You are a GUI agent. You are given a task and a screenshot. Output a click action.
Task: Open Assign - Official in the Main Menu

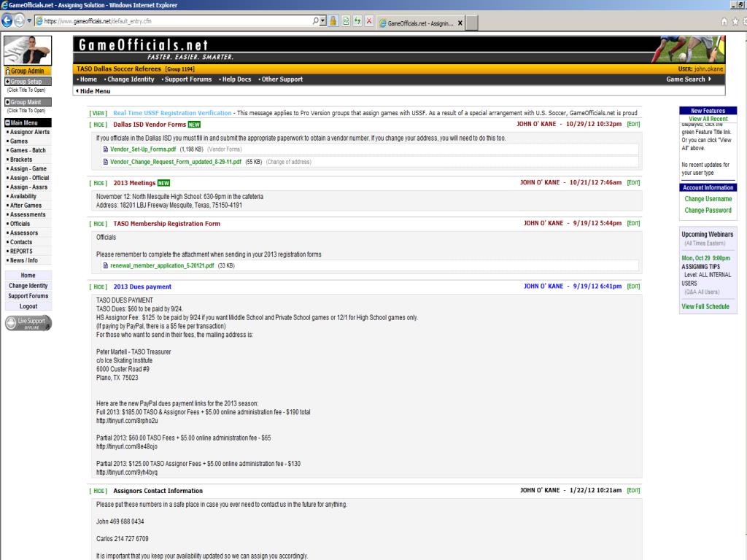point(29,178)
